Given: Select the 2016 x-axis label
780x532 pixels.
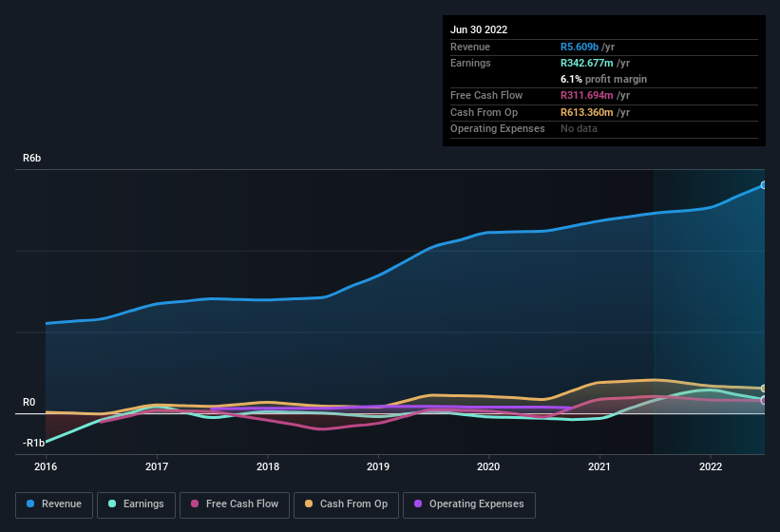Looking at the screenshot, I should [x=46, y=466].
